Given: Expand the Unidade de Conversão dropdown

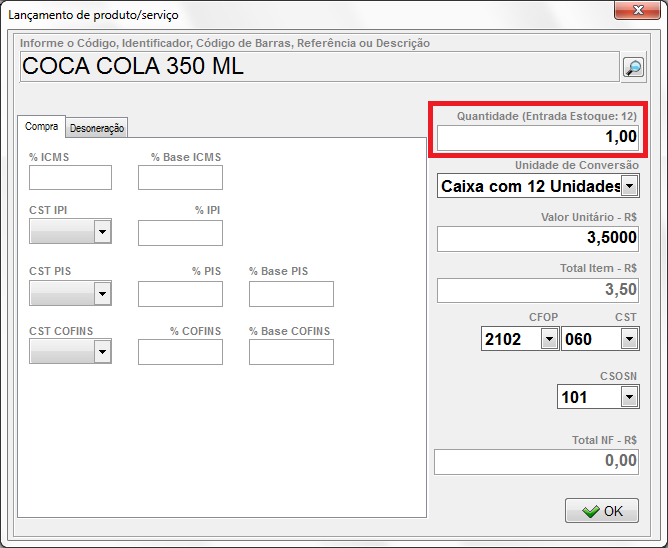Looking at the screenshot, I should (629, 186).
